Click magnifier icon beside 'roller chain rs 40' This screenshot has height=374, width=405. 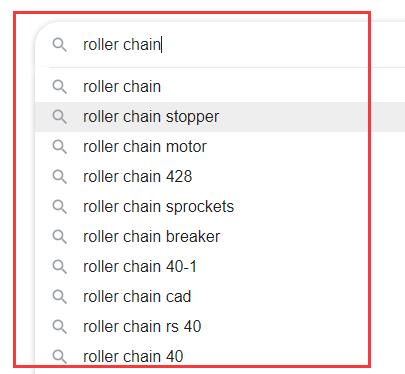coord(60,327)
